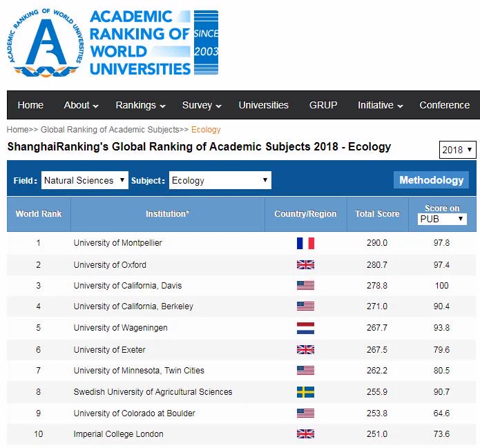The image size is (480, 448).
Task: Open the Ecology subject dropdown
Action: tap(220, 180)
